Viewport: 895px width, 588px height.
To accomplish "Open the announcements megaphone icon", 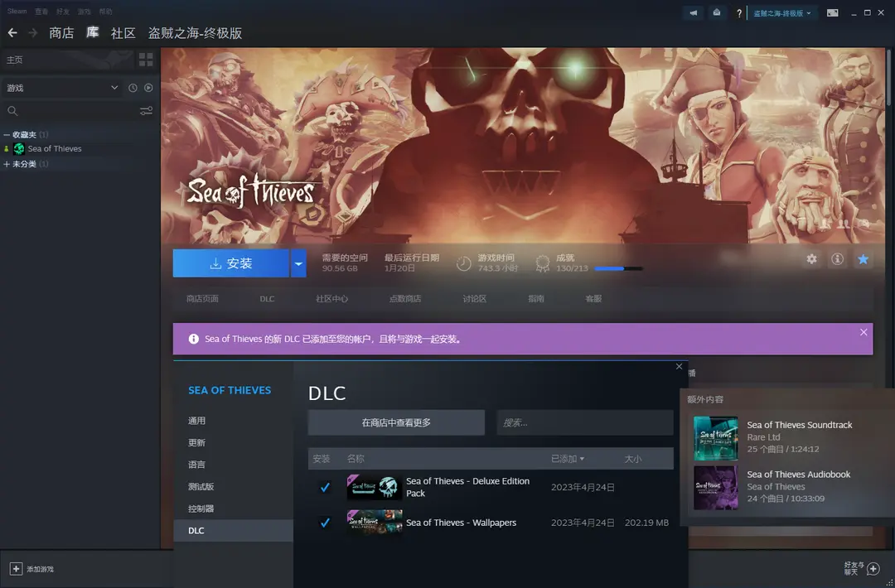I will [694, 12].
